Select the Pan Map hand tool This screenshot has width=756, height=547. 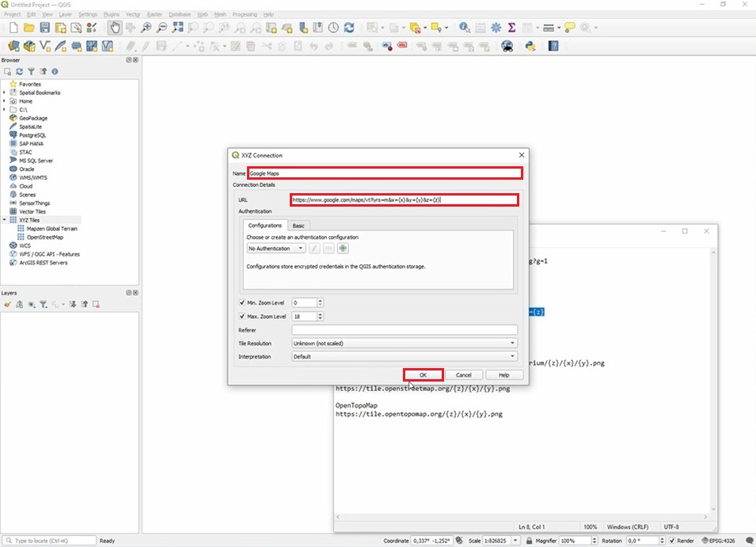[115, 28]
